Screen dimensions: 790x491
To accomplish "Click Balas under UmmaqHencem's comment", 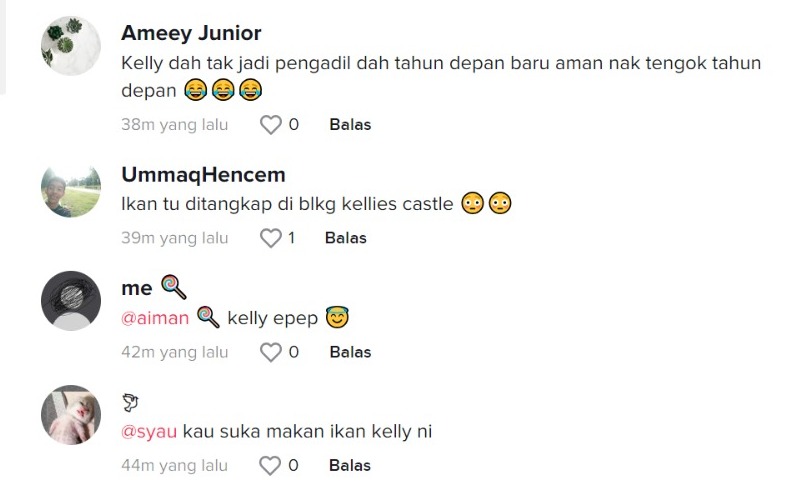I will point(346,238).
